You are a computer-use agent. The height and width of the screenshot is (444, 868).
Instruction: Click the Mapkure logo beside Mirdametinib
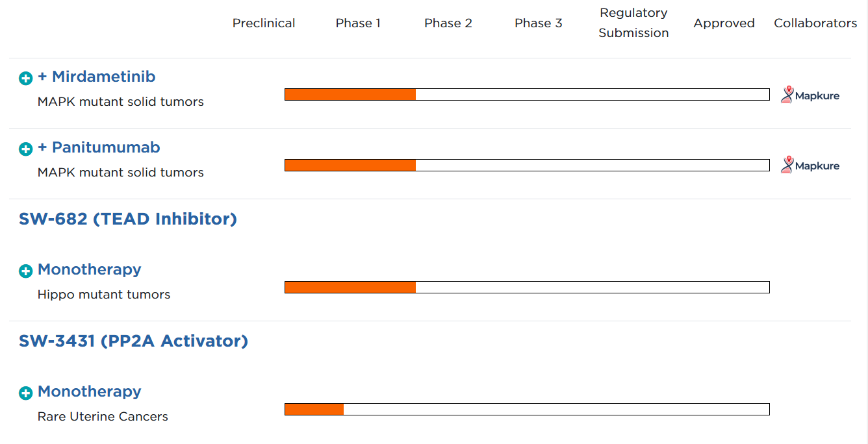pos(810,95)
